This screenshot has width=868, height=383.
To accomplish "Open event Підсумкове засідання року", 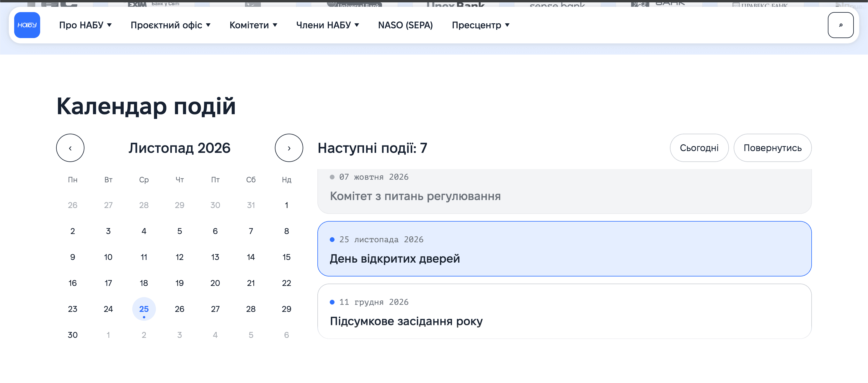I will [564, 312].
